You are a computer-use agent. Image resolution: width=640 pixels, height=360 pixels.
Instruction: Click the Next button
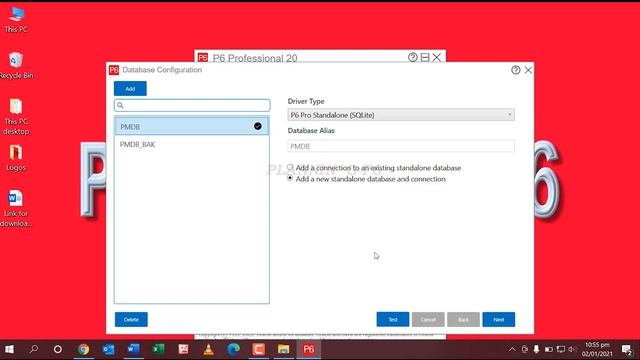point(498,320)
